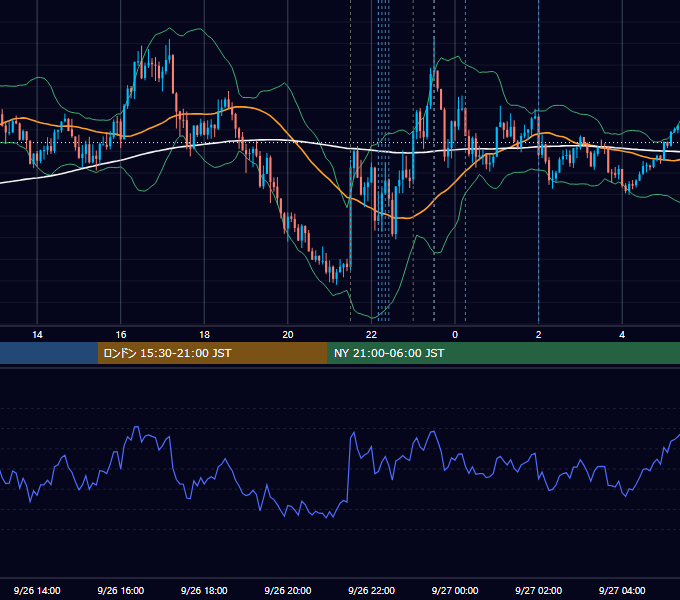Click the 0 hour axis label
This screenshot has height=600, width=680.
click(455, 335)
